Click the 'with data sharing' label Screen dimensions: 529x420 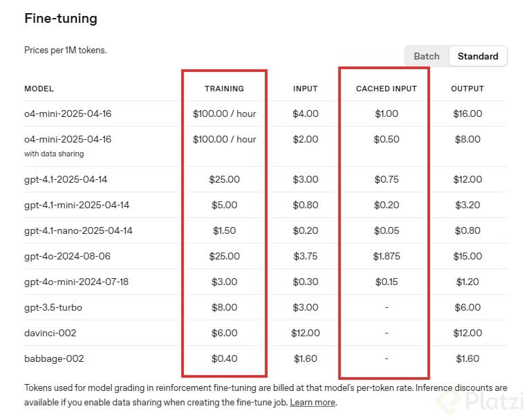pyautogui.click(x=54, y=154)
